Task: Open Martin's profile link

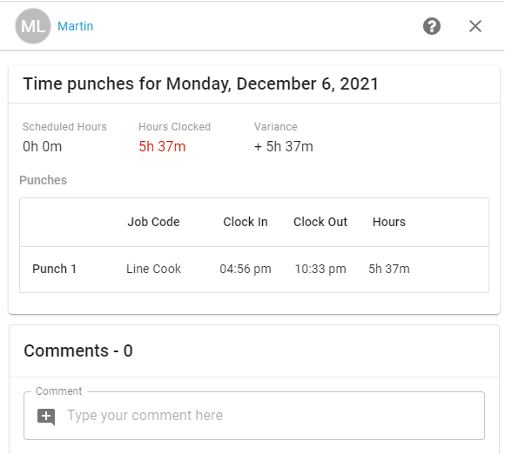Action: (x=75, y=26)
